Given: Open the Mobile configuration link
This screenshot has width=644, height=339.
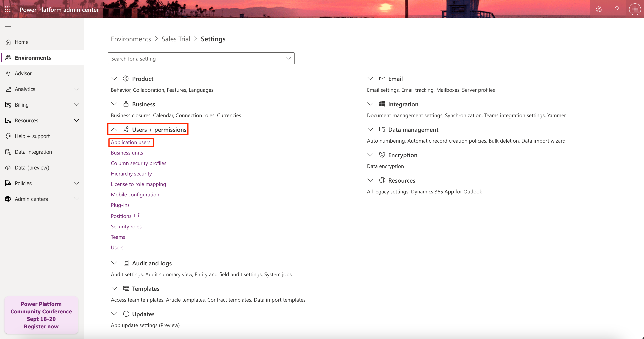Looking at the screenshot, I should point(135,195).
